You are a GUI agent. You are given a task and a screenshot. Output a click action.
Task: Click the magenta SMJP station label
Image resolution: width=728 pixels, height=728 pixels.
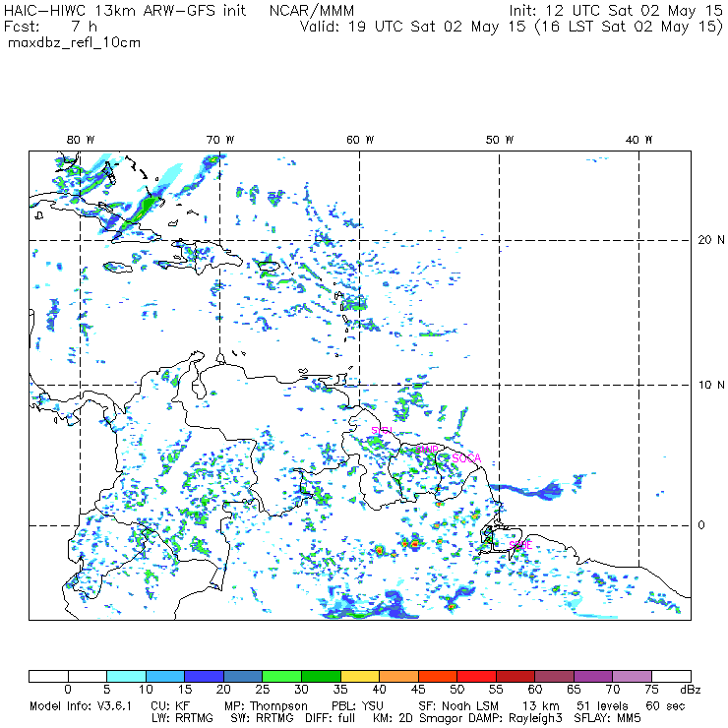pyautogui.click(x=427, y=450)
